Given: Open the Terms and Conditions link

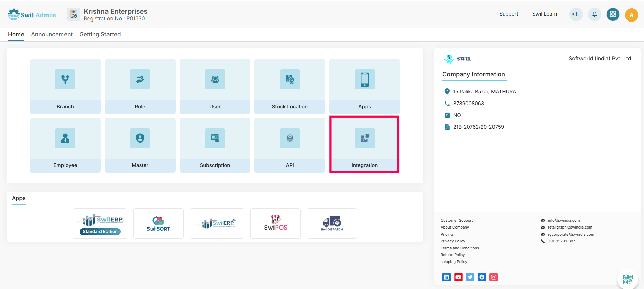Looking at the screenshot, I should pyautogui.click(x=460, y=248).
